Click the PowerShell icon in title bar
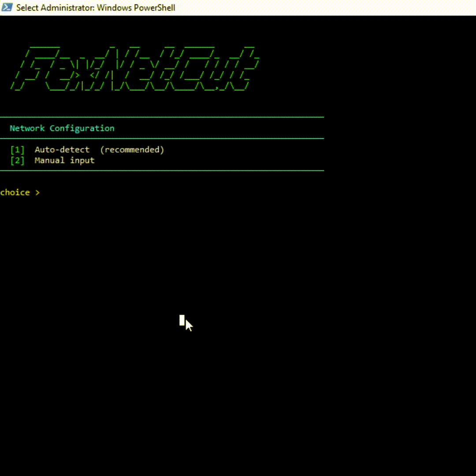 pyautogui.click(x=7, y=7)
